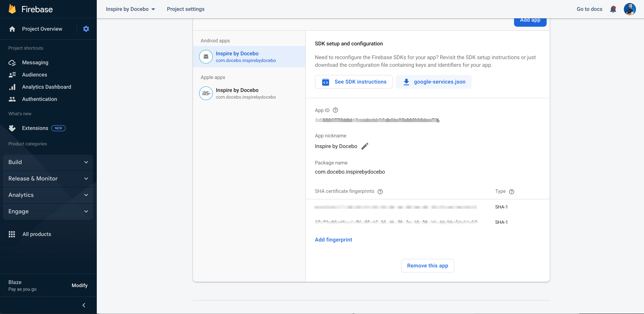Click the Blaze Pay as you go plan
644x314 pixels.
pos(22,285)
